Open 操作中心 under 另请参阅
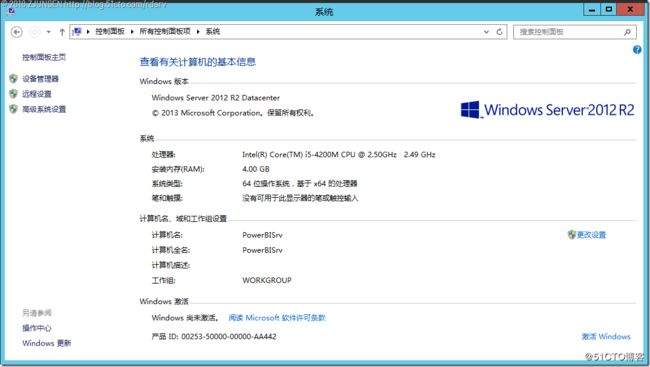 pos(36,328)
